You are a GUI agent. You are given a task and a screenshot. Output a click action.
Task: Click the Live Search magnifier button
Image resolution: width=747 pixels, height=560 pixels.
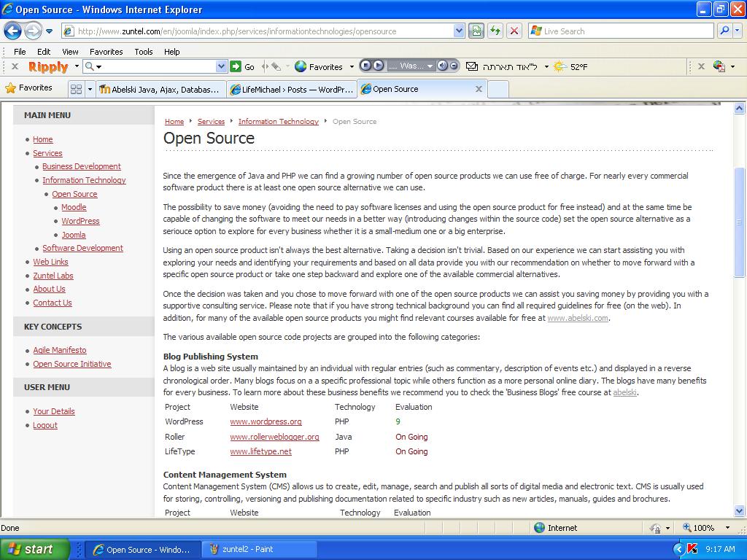724,31
